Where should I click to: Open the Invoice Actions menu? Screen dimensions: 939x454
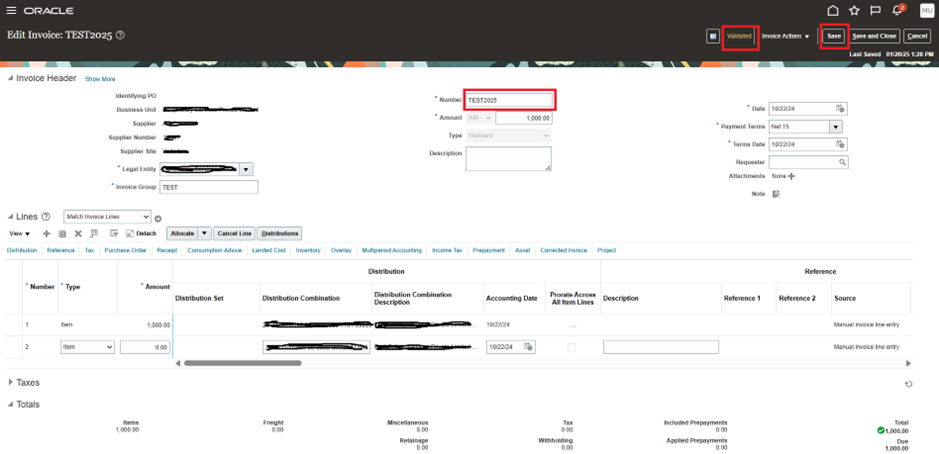[x=786, y=36]
